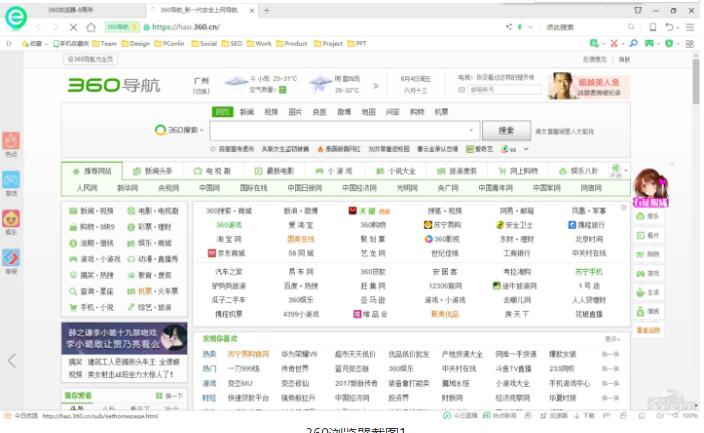
Task: Select the 电视剧 category tab
Action: click(213, 171)
